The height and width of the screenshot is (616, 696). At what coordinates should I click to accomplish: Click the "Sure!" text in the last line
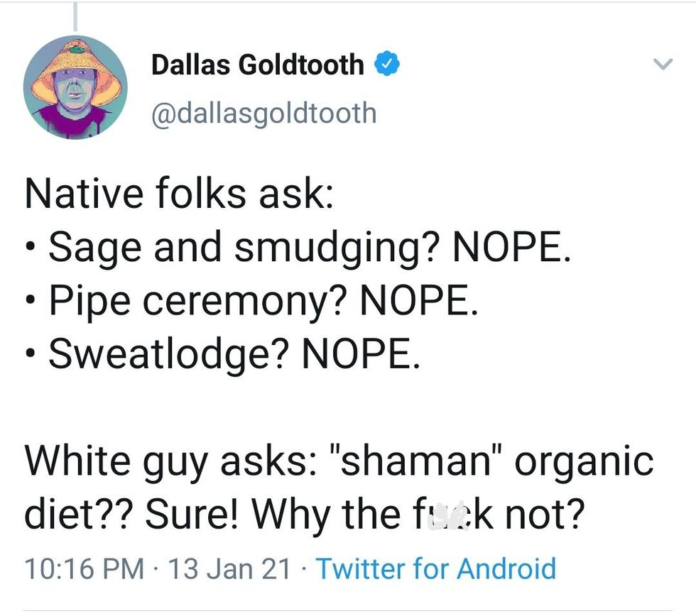pos(189,514)
